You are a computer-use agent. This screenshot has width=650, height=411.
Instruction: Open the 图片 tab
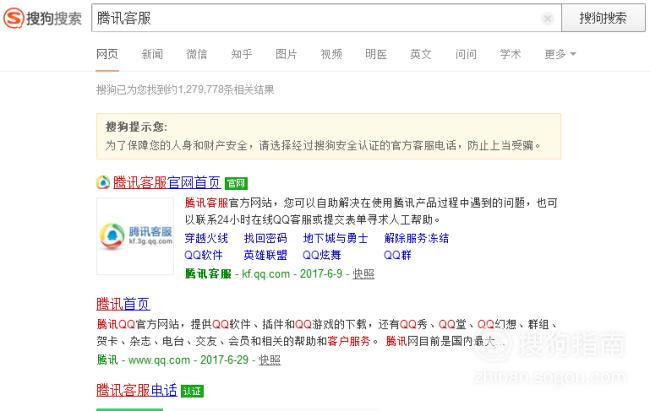(x=286, y=54)
